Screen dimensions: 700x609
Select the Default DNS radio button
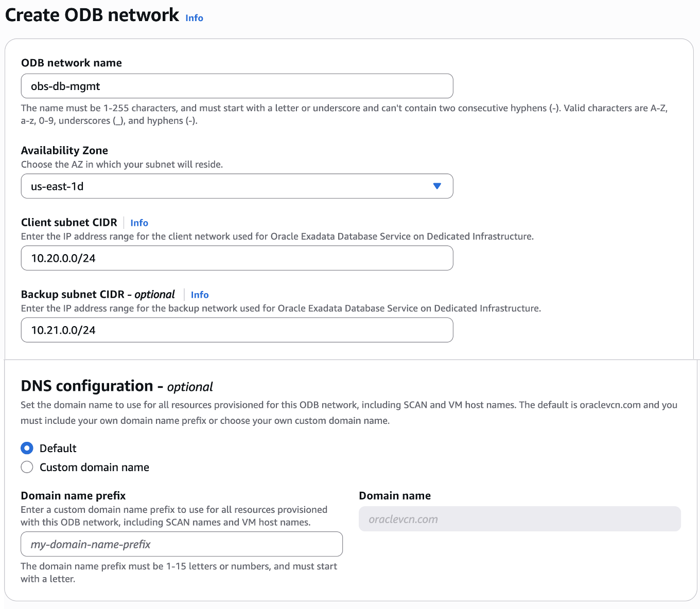click(27, 448)
